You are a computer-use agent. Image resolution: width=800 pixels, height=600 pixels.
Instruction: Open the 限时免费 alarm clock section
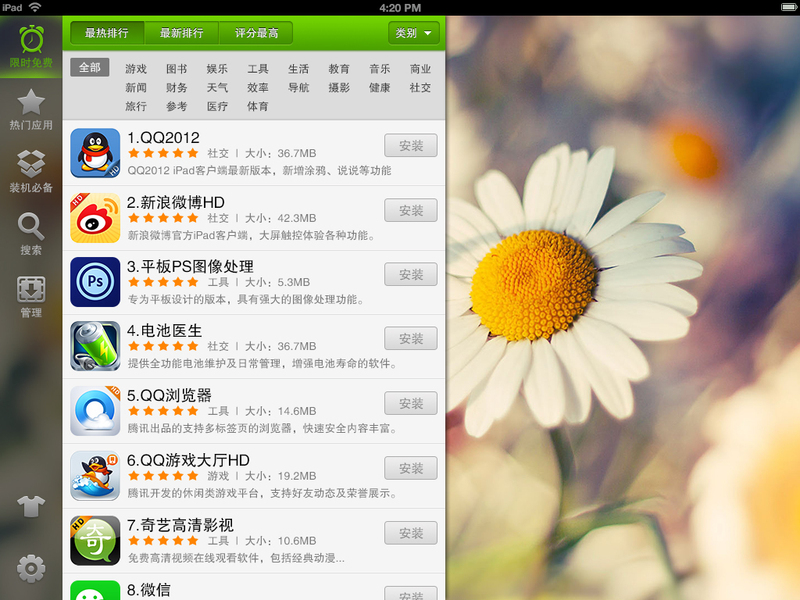click(31, 46)
